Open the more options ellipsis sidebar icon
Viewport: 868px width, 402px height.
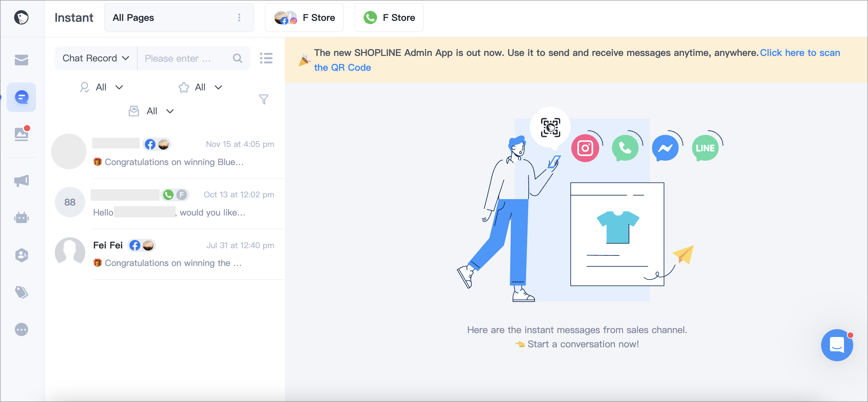(x=21, y=329)
